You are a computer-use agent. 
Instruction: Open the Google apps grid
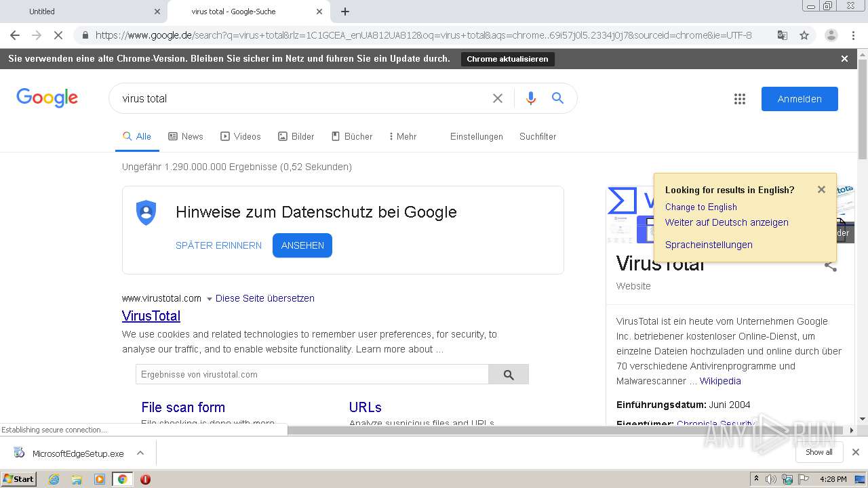coord(740,99)
